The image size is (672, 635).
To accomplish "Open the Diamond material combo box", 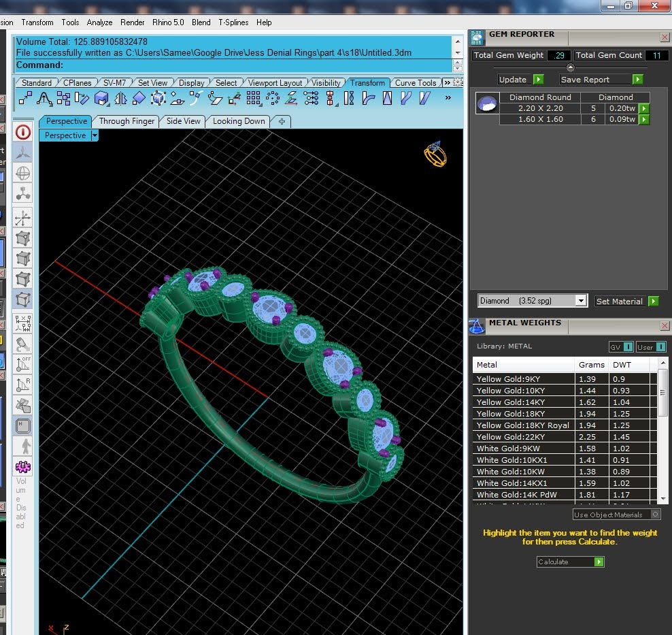I will click(533, 301).
